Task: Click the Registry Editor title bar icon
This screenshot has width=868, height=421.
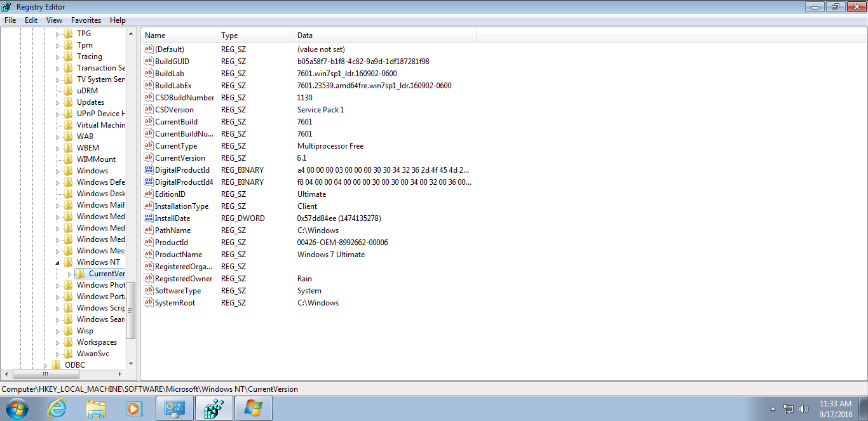Action: pyautogui.click(x=7, y=6)
